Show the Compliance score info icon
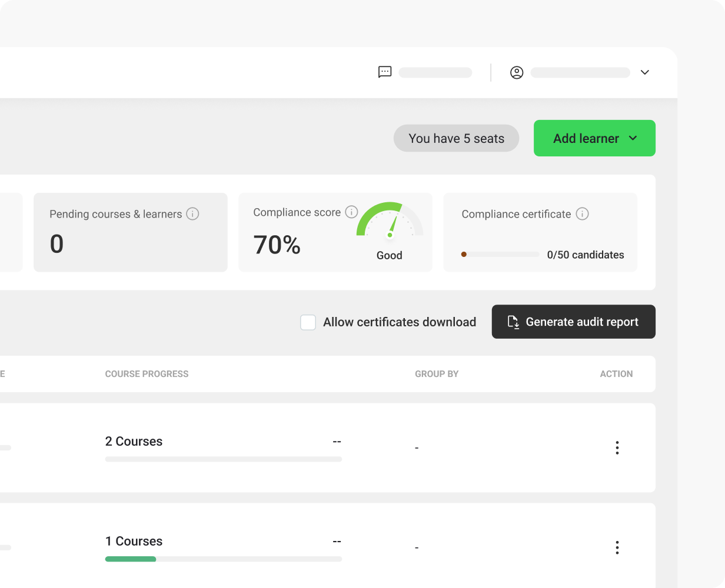 351,212
